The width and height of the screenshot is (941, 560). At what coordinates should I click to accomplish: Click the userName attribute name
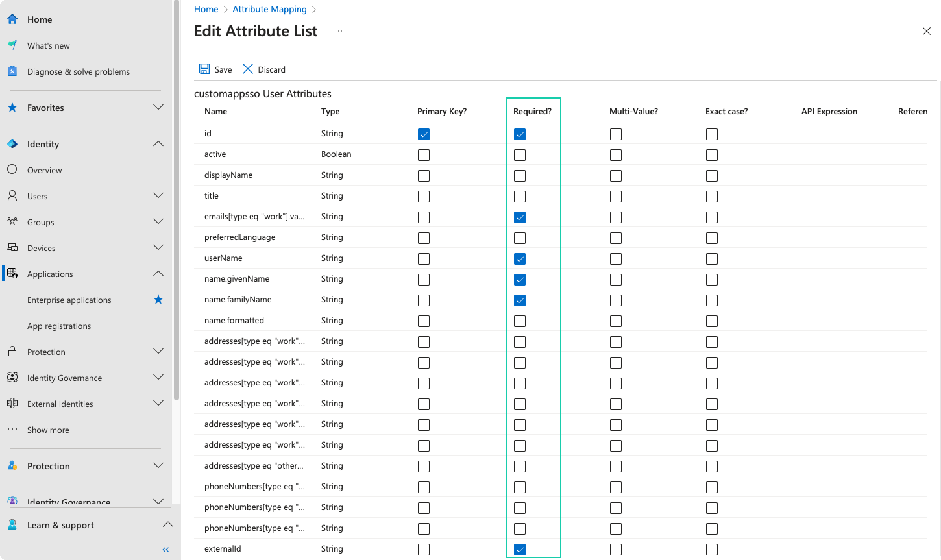[x=223, y=258]
